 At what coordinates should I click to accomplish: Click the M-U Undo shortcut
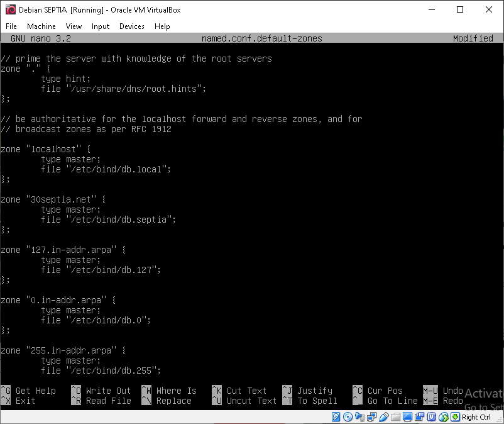pos(443,391)
